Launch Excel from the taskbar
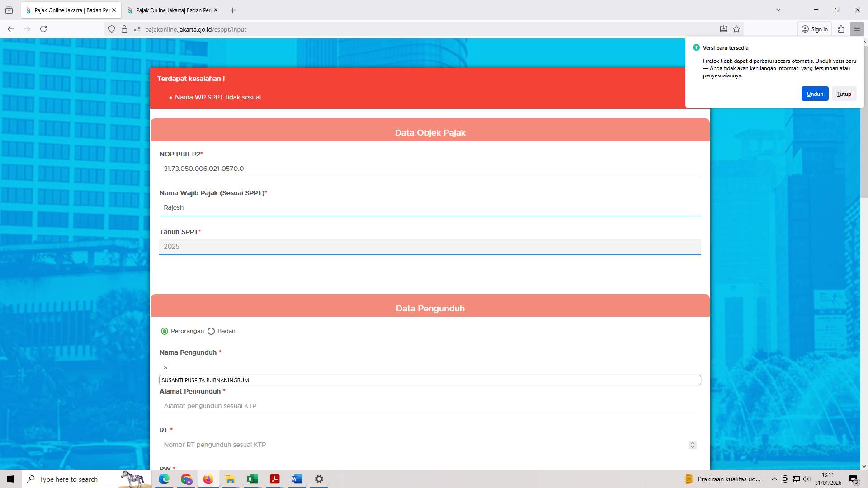Screen dimensions: 868x488 click(252, 479)
